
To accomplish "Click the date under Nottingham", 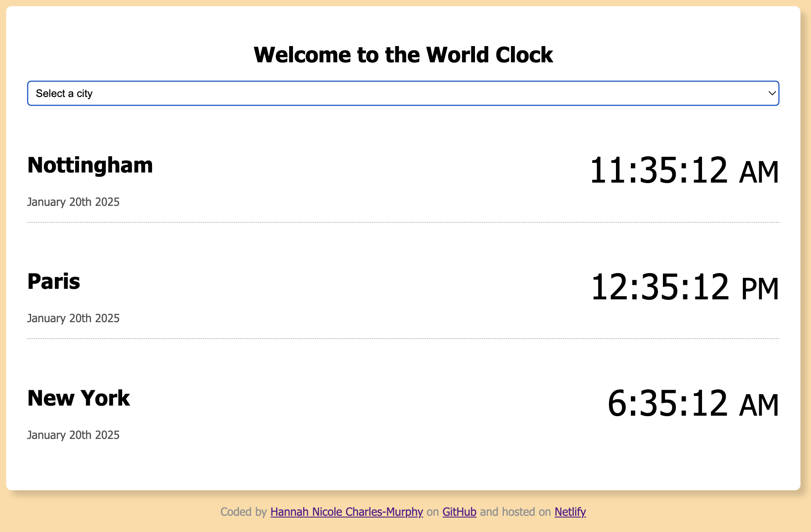I will [x=73, y=202].
